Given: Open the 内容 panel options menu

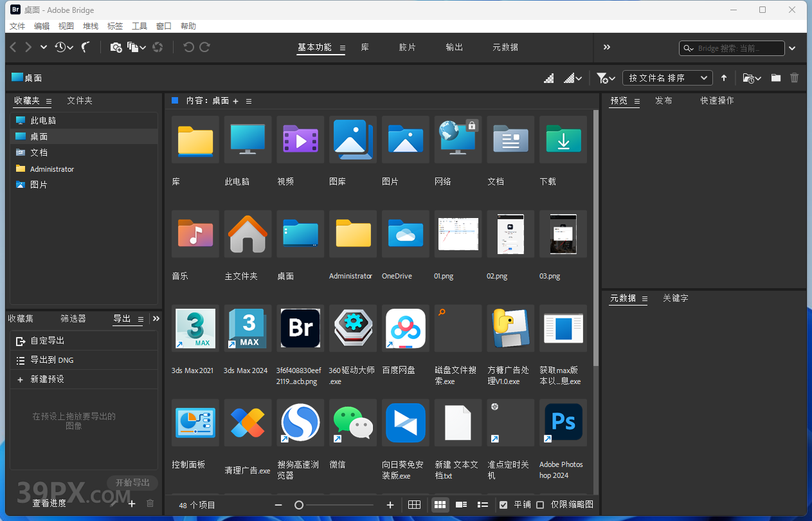Looking at the screenshot, I should coord(249,101).
